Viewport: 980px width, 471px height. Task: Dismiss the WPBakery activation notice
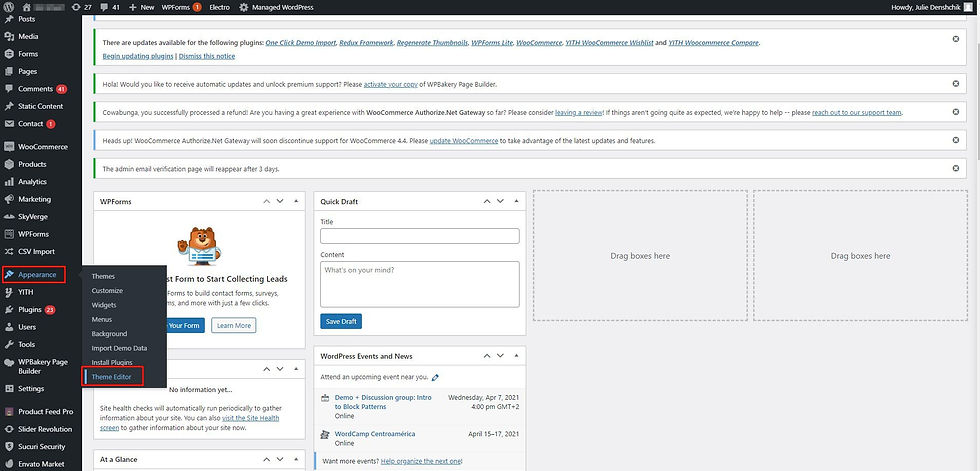point(956,84)
